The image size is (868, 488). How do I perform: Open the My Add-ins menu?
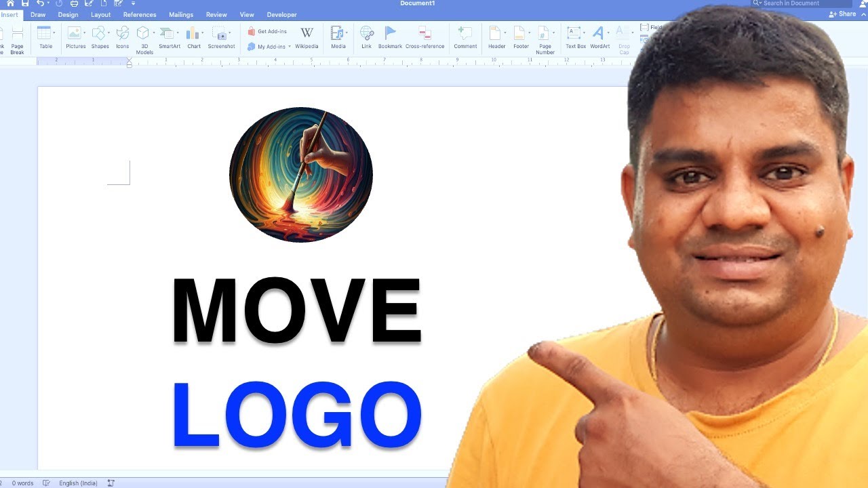(269, 47)
